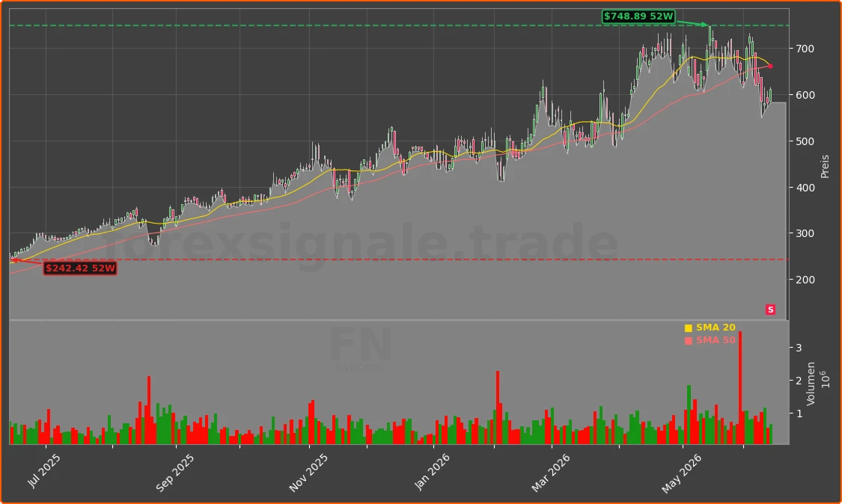The image size is (842, 504).
Task: Click the $242.42 52W low label
Action: pos(80,268)
